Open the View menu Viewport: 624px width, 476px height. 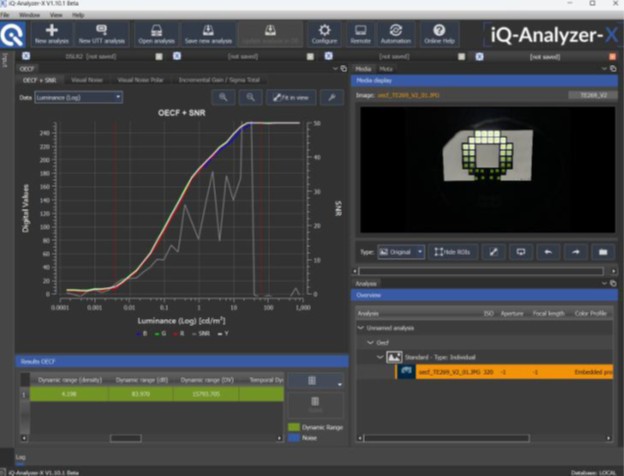(56, 15)
